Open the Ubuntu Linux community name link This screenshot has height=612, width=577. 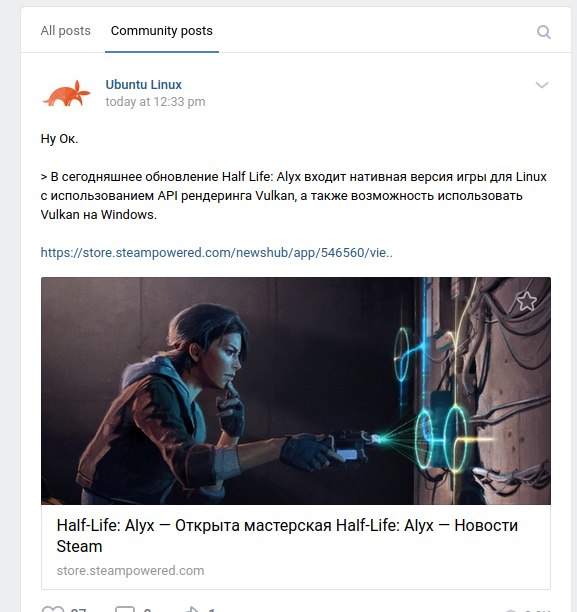(143, 84)
